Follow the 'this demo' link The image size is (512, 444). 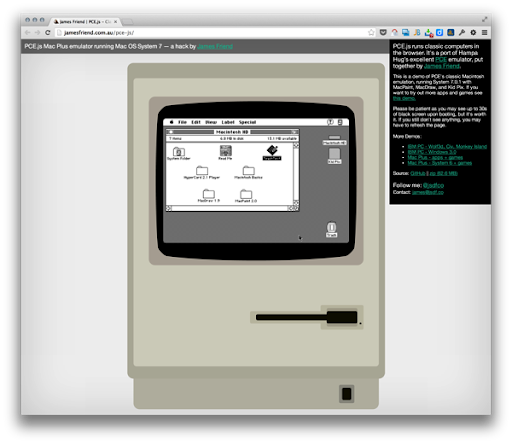(x=404, y=98)
